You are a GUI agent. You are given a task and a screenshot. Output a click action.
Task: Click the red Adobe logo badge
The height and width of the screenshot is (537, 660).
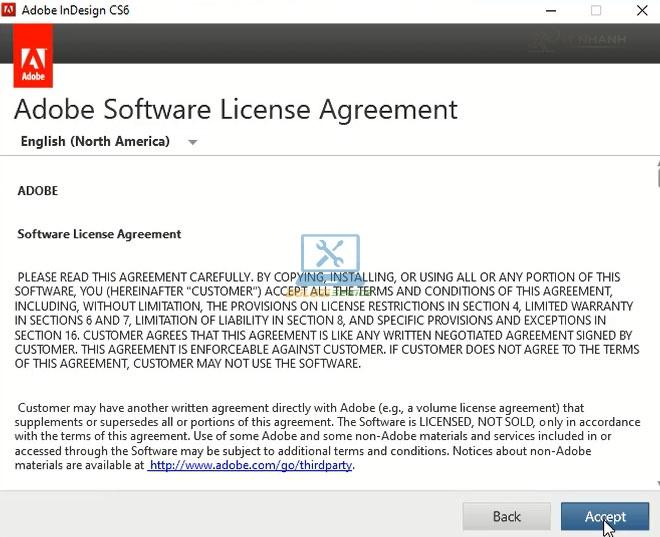point(35,59)
